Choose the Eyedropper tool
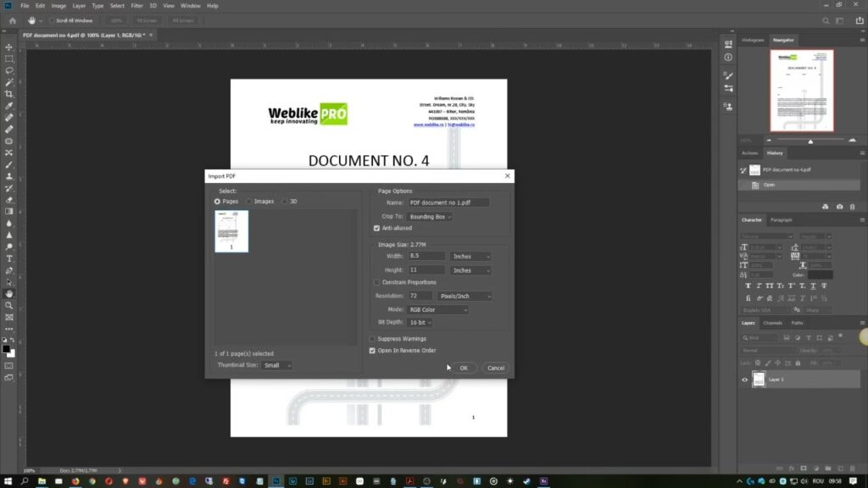Image resolution: width=868 pixels, height=488 pixels. coord(9,106)
